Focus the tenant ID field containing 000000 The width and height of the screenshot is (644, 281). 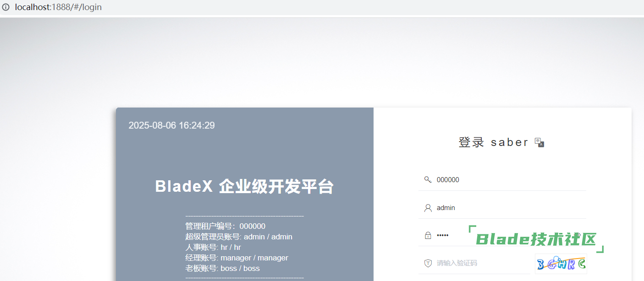[502, 180]
